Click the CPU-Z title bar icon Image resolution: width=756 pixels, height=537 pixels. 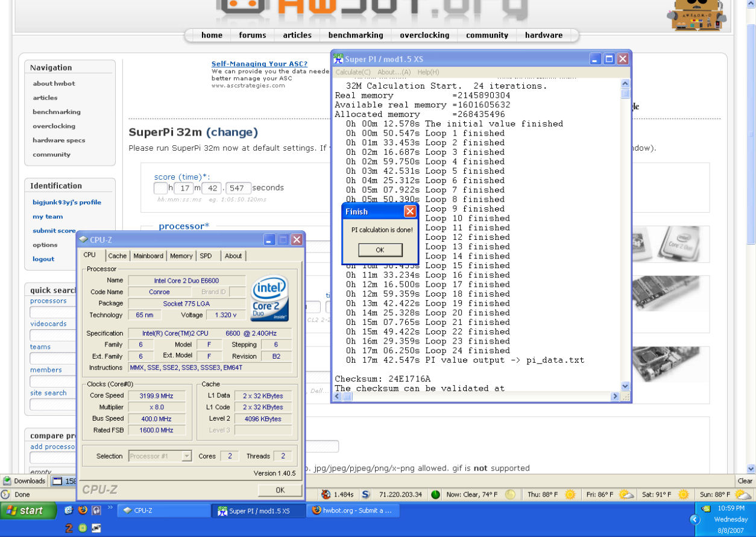point(83,240)
